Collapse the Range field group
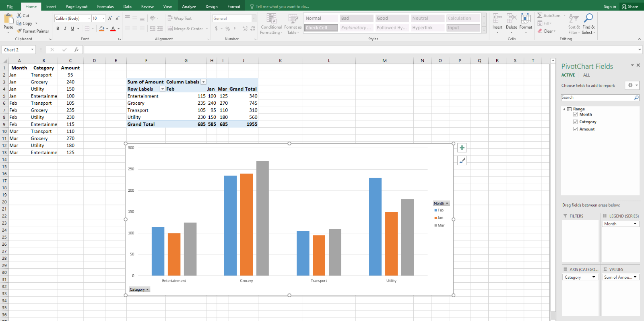 (x=564, y=109)
